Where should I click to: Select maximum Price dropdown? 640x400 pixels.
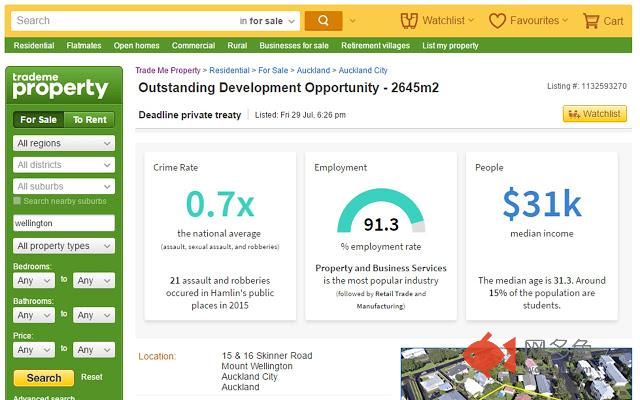tap(94, 350)
